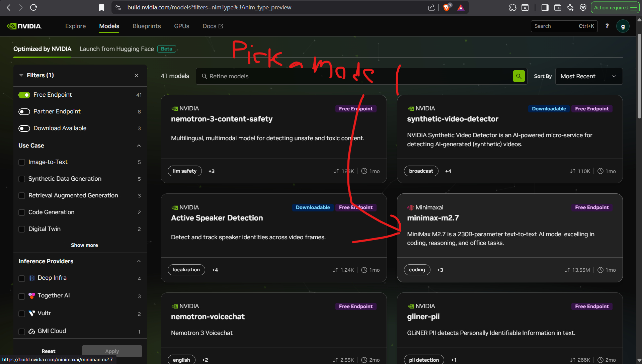Click the Reset filters button

coord(49,351)
